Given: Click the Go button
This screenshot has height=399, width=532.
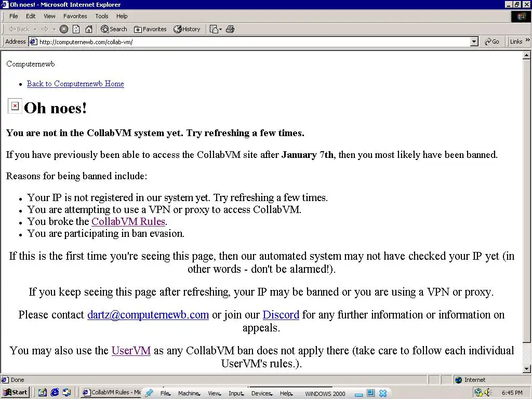Looking at the screenshot, I should tap(491, 42).
